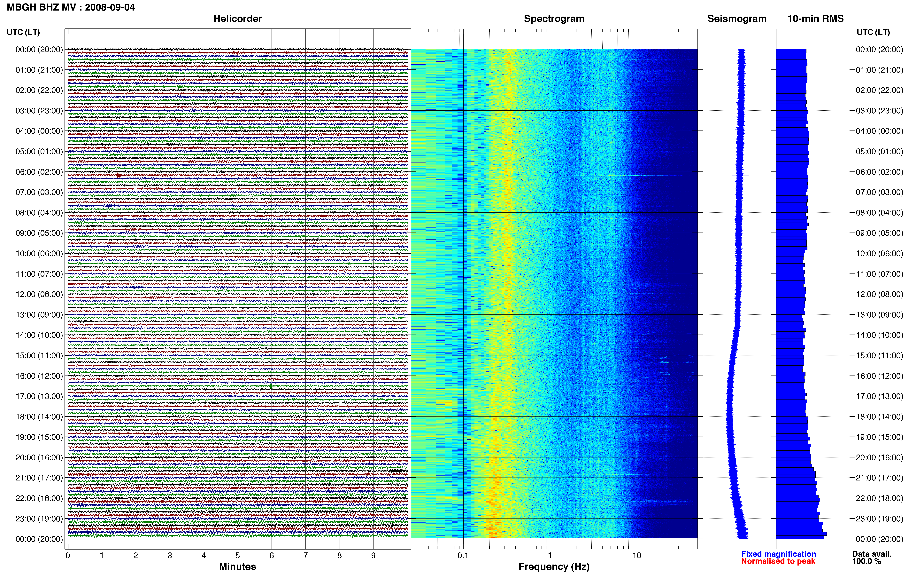Click the right '16:00 (12:00)' time label
The image size is (924, 578).
pyautogui.click(x=879, y=376)
